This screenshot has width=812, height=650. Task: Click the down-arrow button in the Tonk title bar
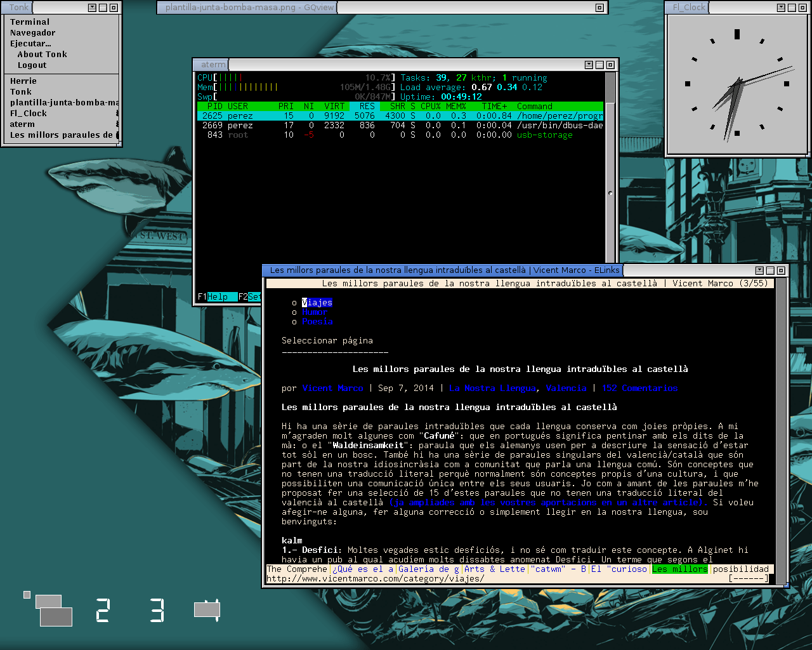point(92,8)
